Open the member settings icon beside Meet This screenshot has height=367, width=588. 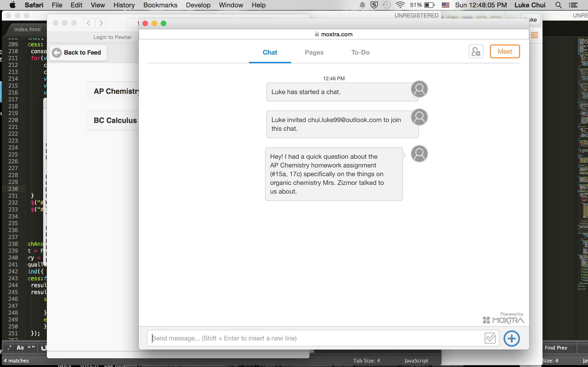coord(476,51)
